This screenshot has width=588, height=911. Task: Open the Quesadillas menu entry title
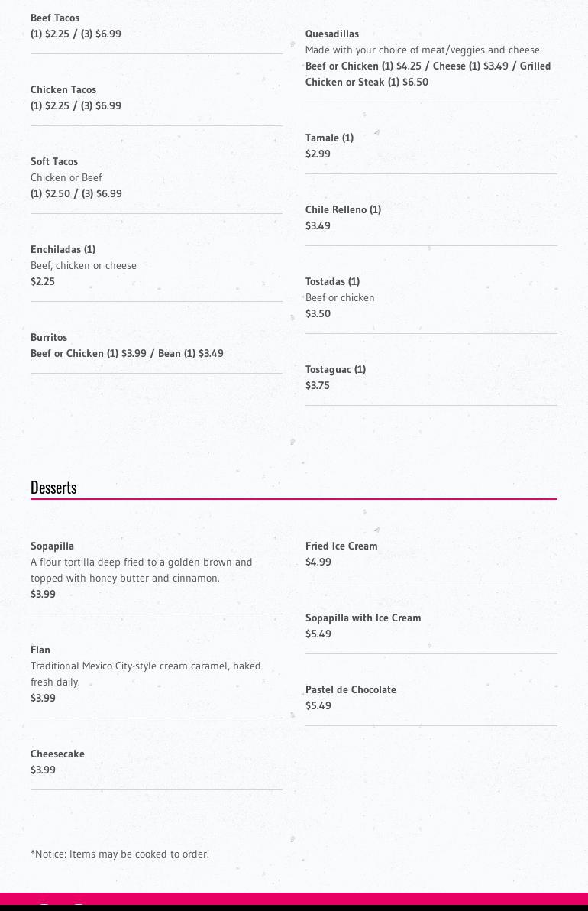(332, 34)
